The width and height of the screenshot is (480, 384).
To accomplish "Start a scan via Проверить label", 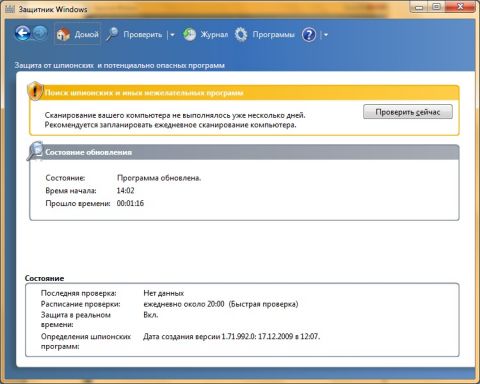I will point(143,34).
